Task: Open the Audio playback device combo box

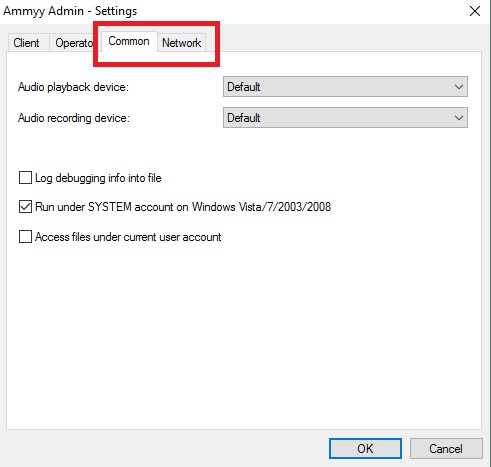Action: 345,87
